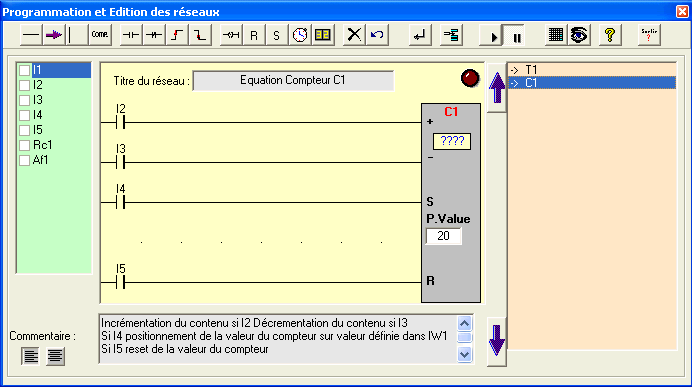
Task: Insert a normally closed contact
Action: (154, 35)
